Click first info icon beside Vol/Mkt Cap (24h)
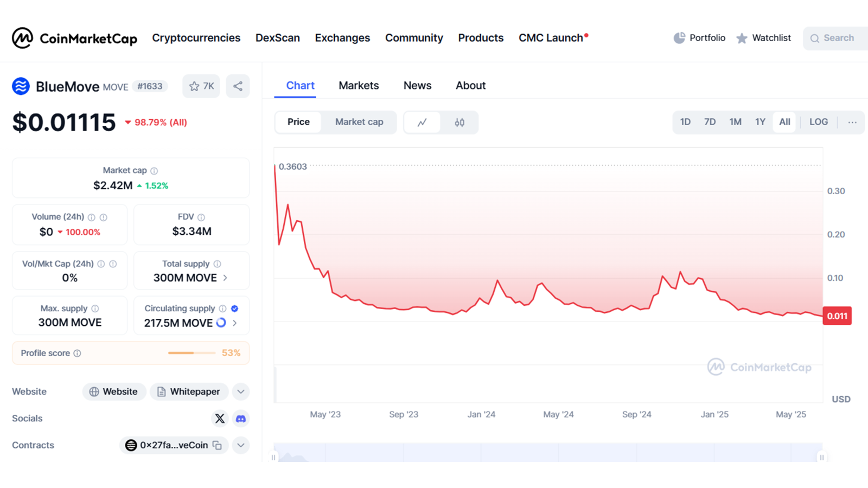 (x=101, y=264)
